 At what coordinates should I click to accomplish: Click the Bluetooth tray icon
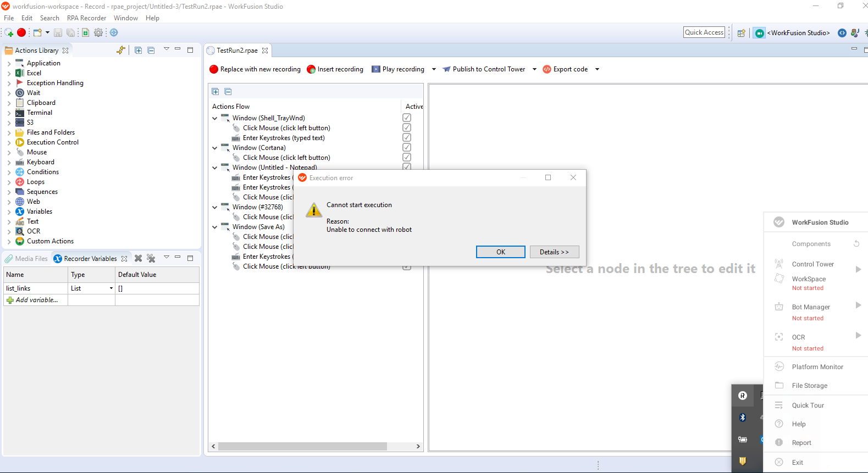tap(743, 418)
